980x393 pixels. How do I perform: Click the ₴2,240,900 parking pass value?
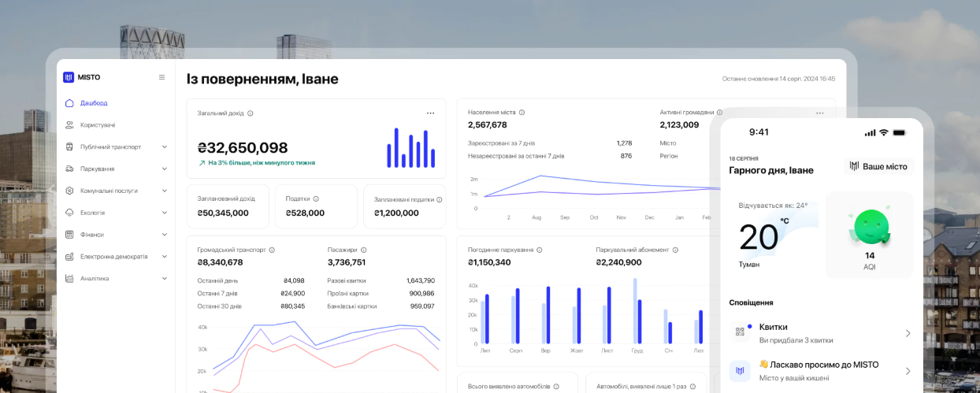click(619, 262)
